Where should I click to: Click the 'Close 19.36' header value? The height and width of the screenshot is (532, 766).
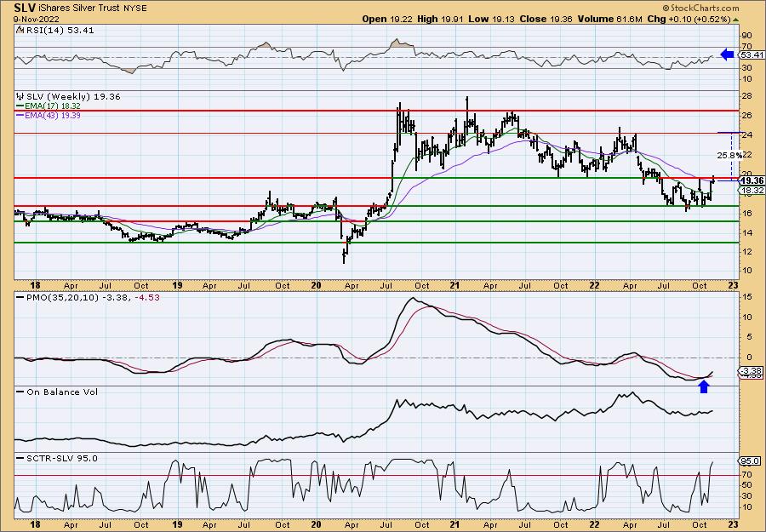tap(546, 19)
